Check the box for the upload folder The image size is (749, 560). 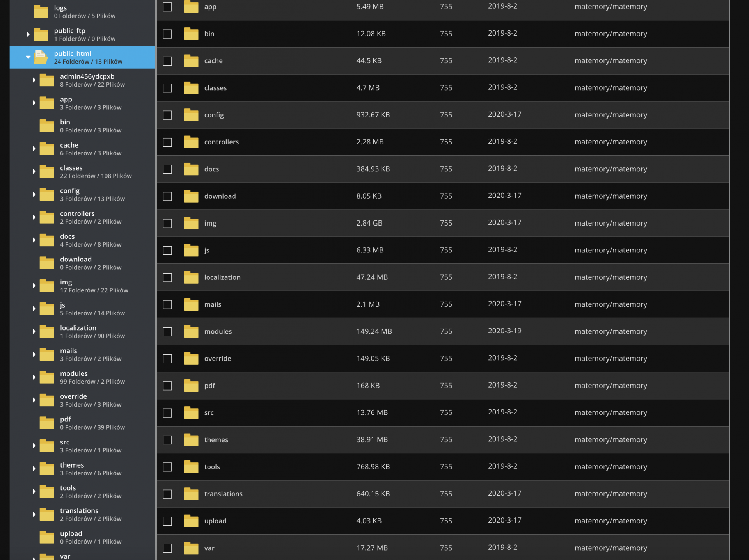point(167,521)
